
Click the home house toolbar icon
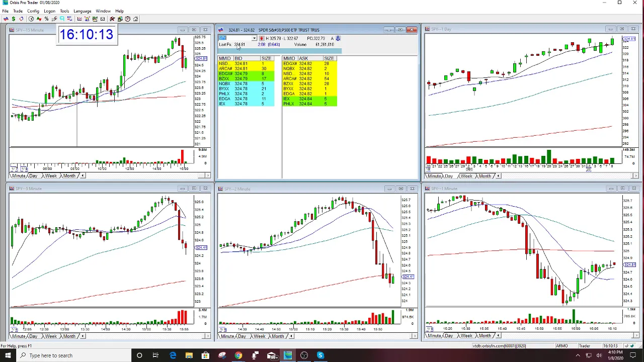pyautogui.click(x=135, y=19)
